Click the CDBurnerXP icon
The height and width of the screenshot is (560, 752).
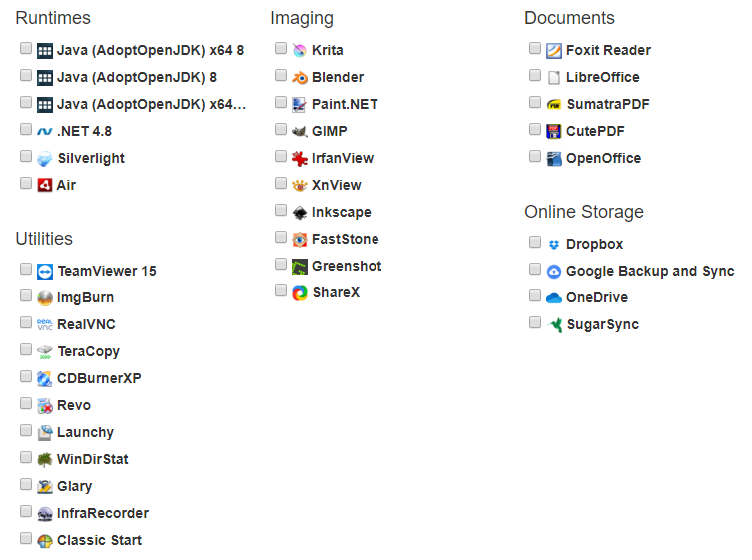45,379
